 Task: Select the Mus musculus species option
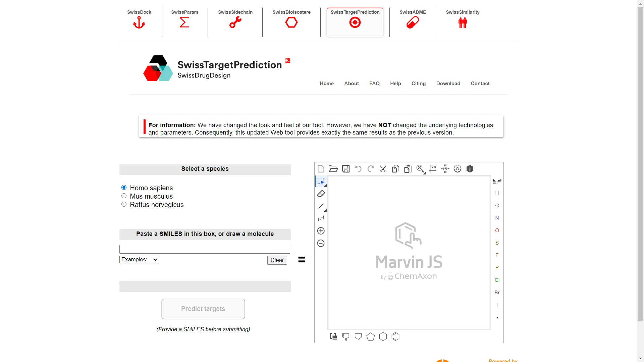point(124,196)
